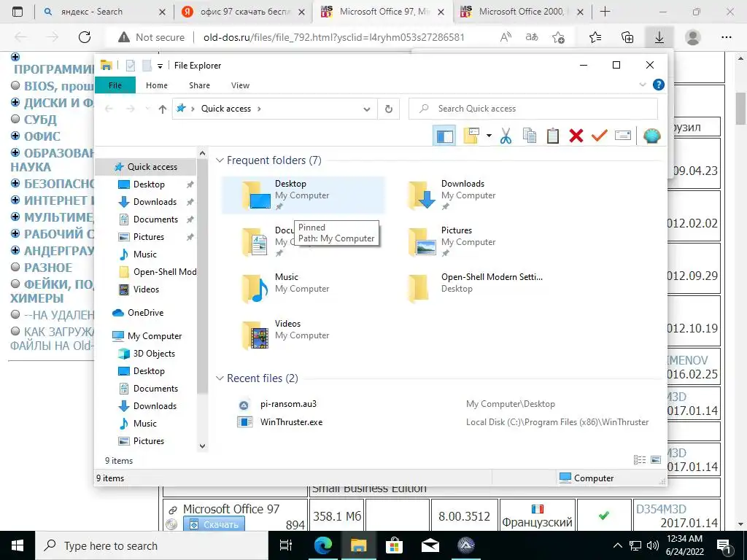Open Edge Downloads toolbar button
The image size is (747, 560).
click(x=659, y=37)
